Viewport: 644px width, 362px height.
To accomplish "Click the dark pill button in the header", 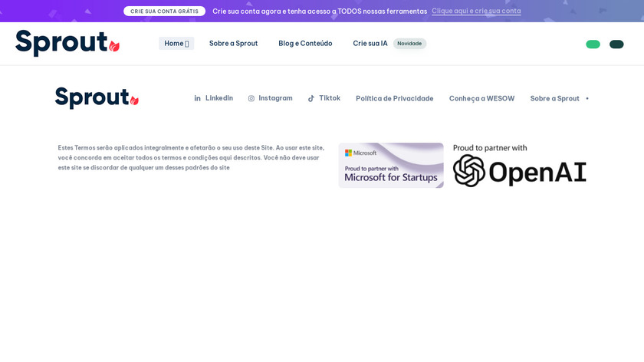I will [616, 44].
